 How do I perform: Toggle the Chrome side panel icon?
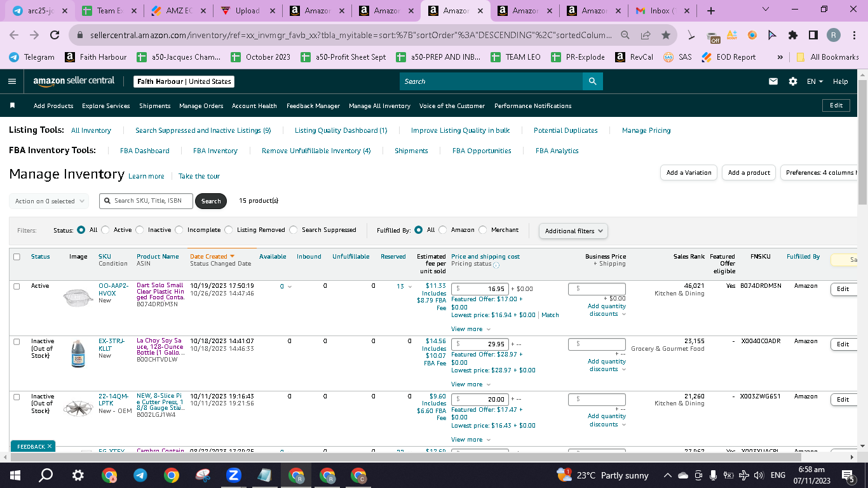tap(813, 35)
